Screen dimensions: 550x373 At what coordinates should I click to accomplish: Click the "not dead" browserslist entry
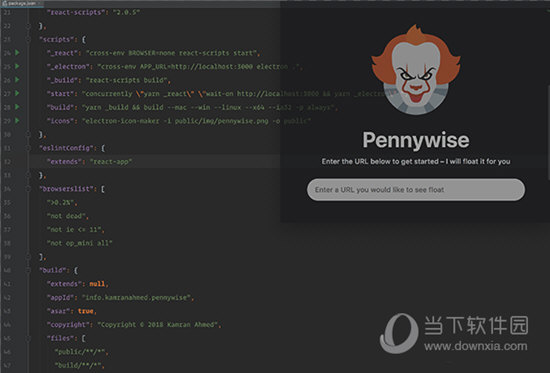coord(66,216)
